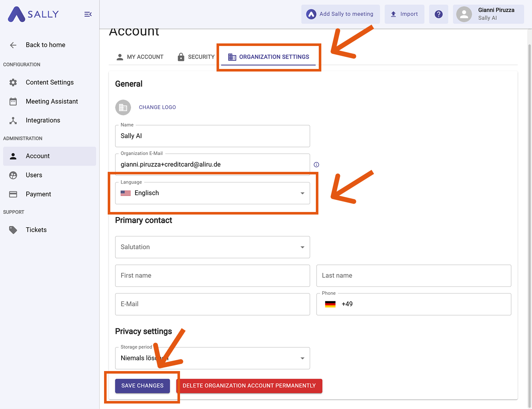Click the organization Name field
The height and width of the screenshot is (409, 532).
click(213, 136)
